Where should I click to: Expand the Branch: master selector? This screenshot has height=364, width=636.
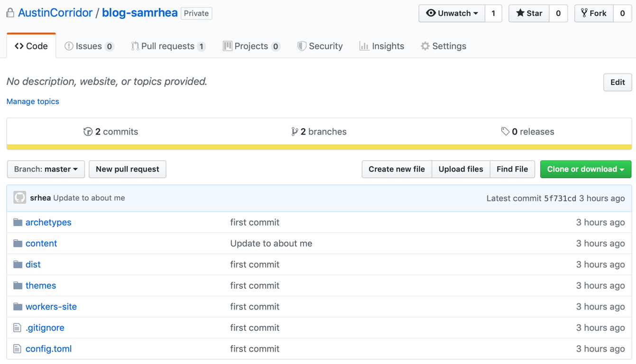(x=46, y=169)
